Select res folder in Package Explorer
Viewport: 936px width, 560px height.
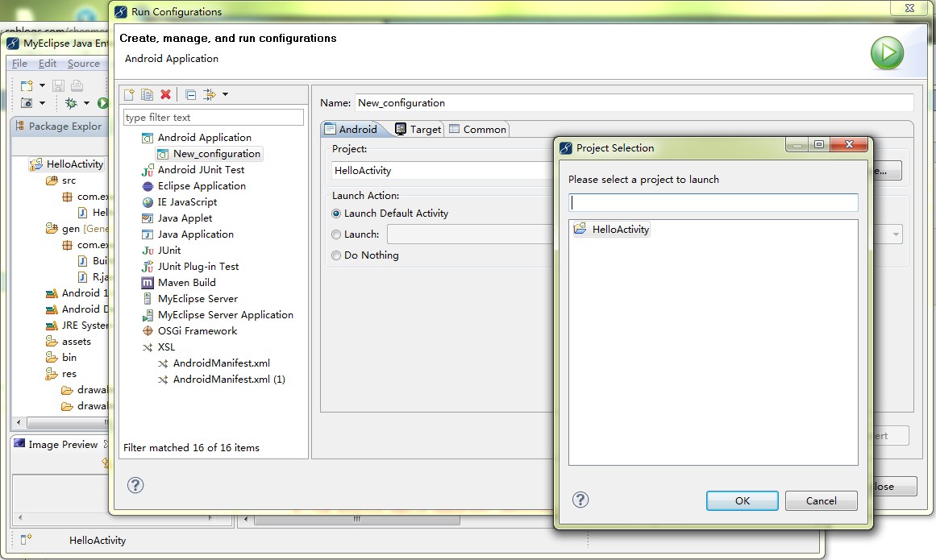tap(61, 374)
